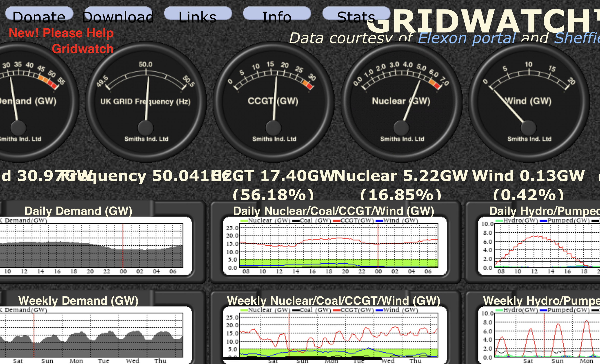The width and height of the screenshot is (600, 364).
Task: Click the 'Wind 0.13GW' readout
Action: click(x=528, y=176)
